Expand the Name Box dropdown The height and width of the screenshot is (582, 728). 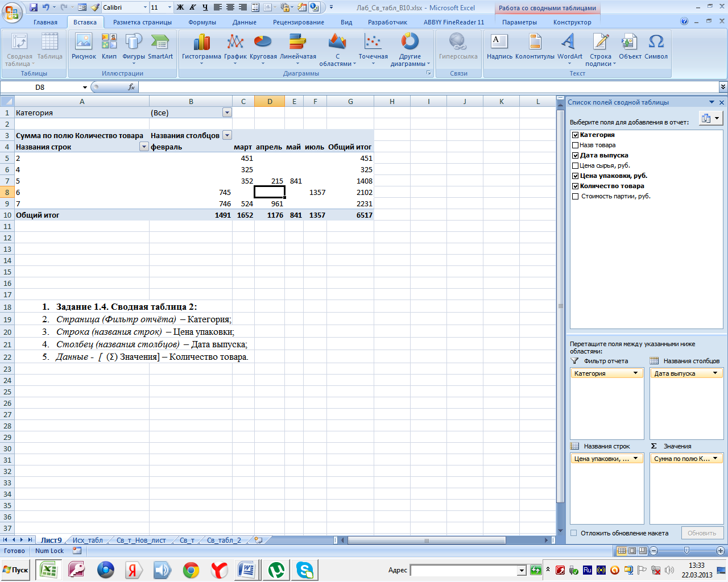85,87
